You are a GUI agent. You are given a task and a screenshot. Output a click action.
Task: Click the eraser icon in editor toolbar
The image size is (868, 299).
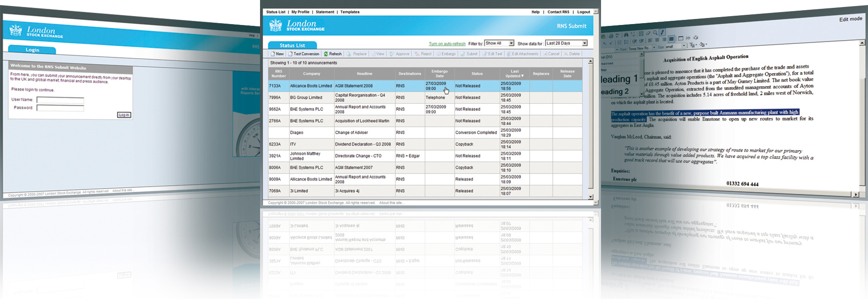click(x=648, y=33)
